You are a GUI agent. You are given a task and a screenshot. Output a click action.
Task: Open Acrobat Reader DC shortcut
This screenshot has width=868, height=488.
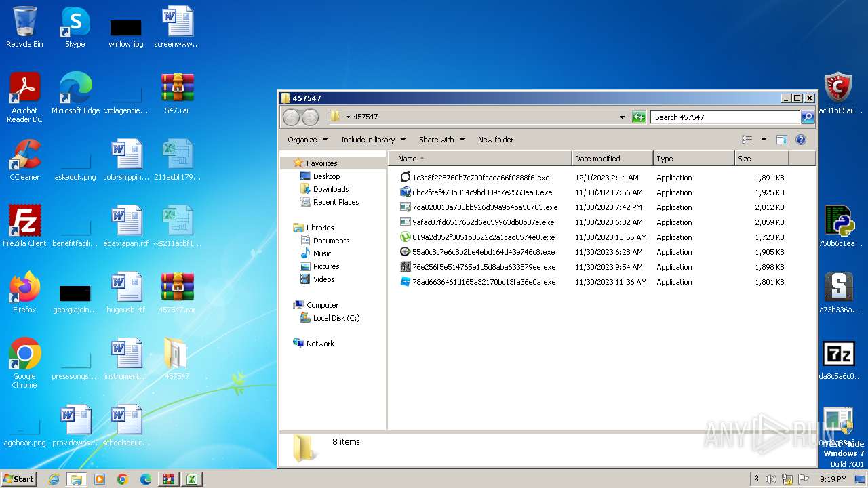tap(24, 98)
